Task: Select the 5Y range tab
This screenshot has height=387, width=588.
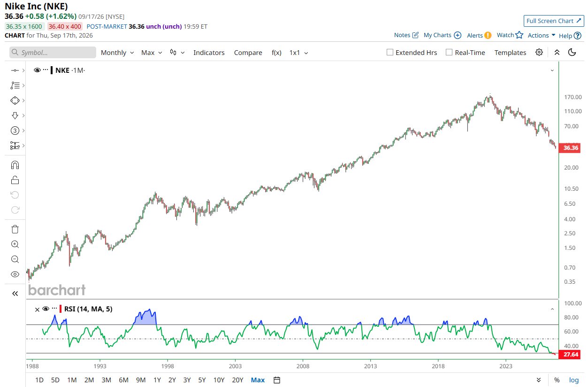Action: coord(202,380)
